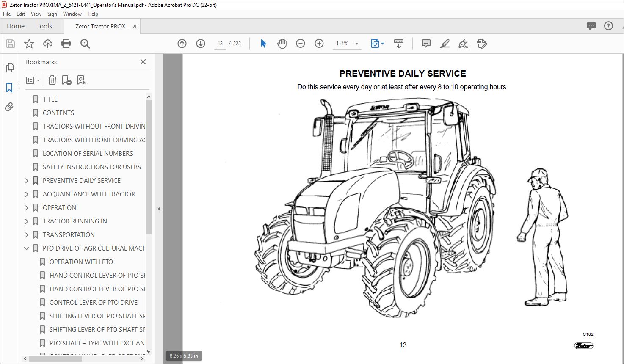
Task: Open the Help question mark icon
Action: click(x=608, y=26)
